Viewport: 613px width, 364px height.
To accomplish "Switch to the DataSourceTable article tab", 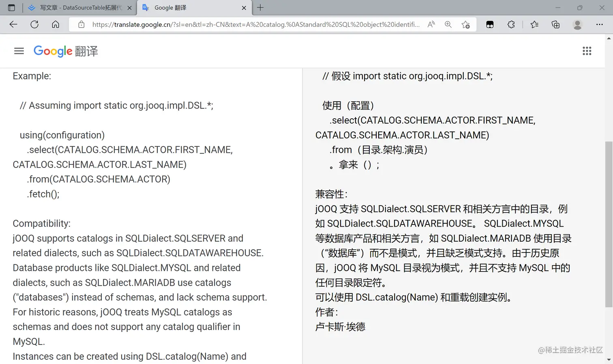I will [80, 8].
